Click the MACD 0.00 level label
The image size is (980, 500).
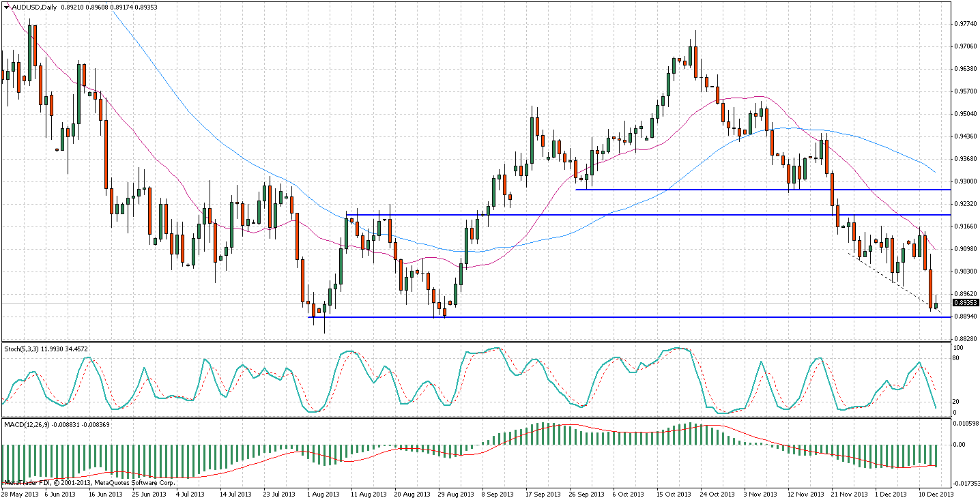(961, 445)
